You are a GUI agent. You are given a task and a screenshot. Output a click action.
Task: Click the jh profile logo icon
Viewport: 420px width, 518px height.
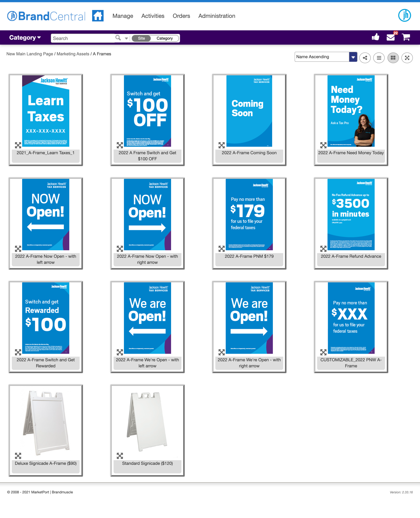click(x=404, y=16)
